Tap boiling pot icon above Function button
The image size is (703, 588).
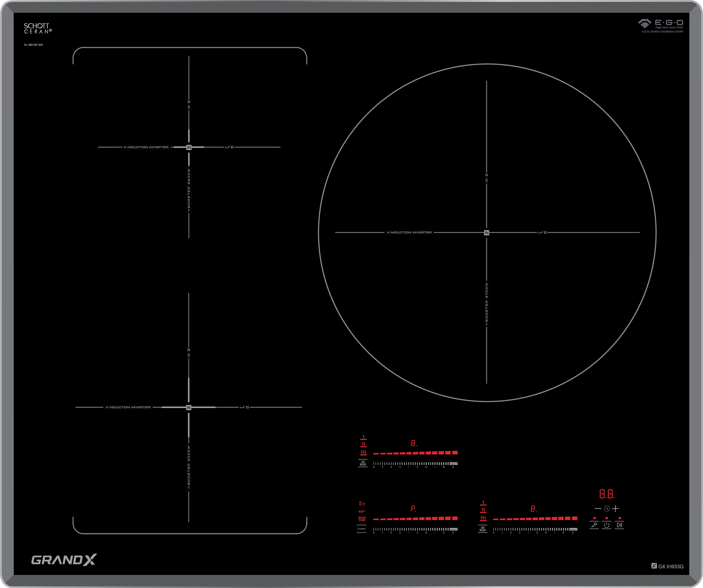click(x=362, y=519)
